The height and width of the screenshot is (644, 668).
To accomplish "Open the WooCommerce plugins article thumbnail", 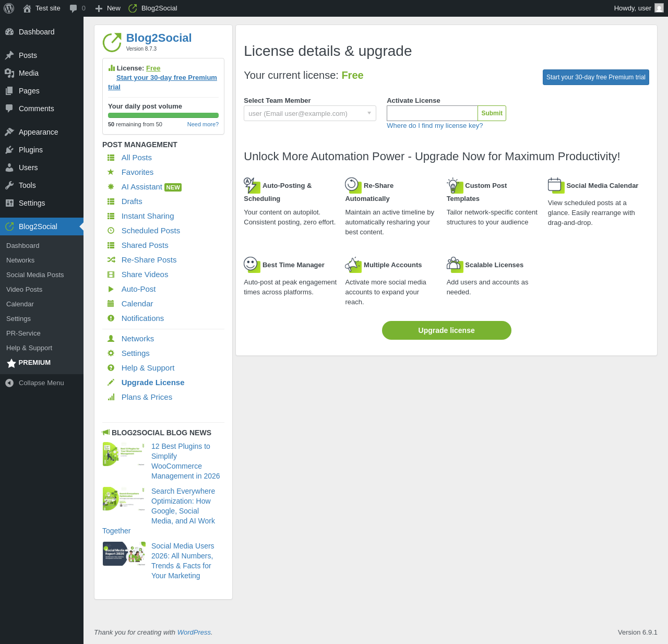I will click(124, 454).
